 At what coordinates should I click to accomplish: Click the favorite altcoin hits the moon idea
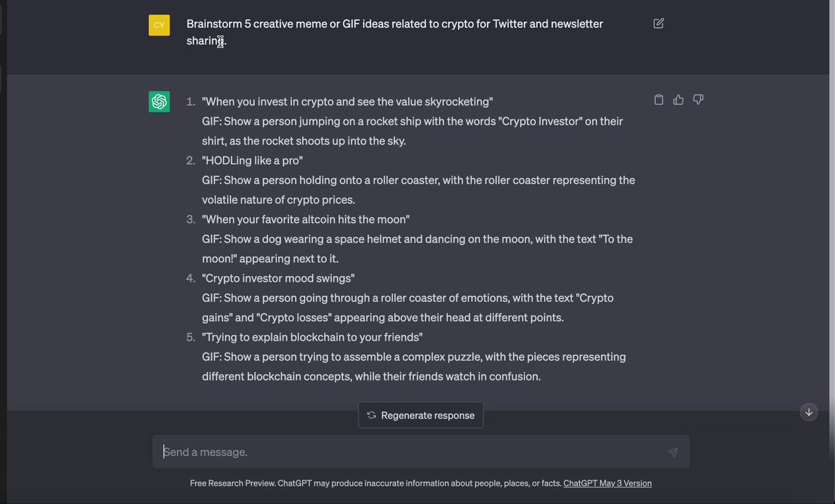(305, 219)
